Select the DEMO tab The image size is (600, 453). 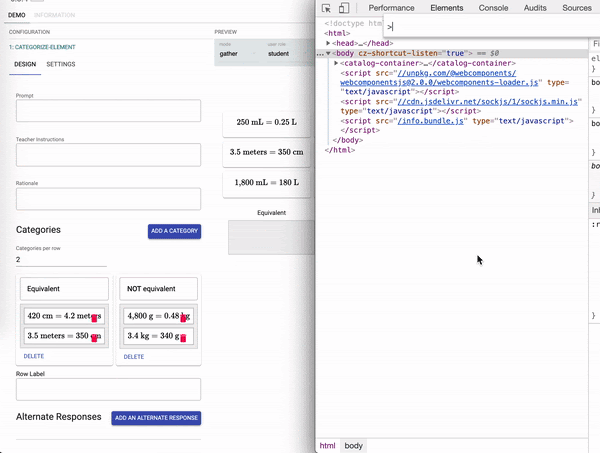[17, 15]
